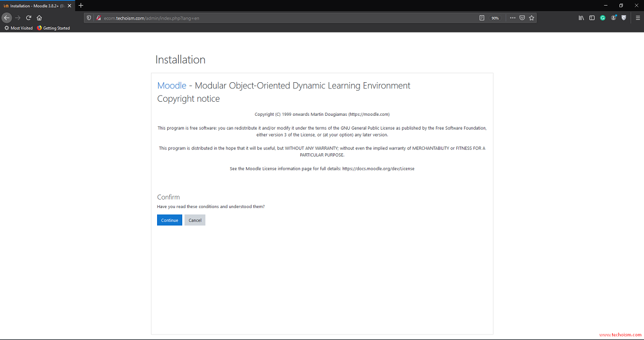Viewport: 644px width, 340px height.
Task: Reload the current page
Action: 29,18
